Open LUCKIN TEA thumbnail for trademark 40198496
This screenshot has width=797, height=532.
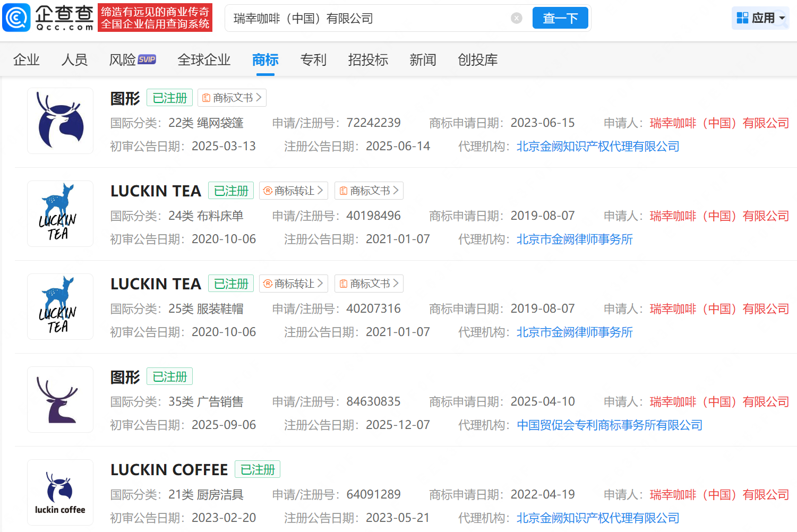(61, 214)
